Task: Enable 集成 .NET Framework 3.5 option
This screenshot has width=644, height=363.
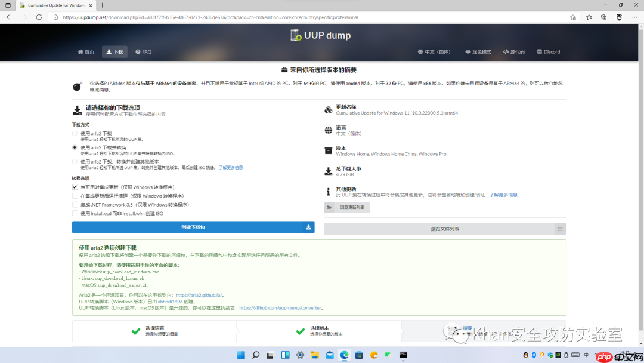Action: [75, 204]
